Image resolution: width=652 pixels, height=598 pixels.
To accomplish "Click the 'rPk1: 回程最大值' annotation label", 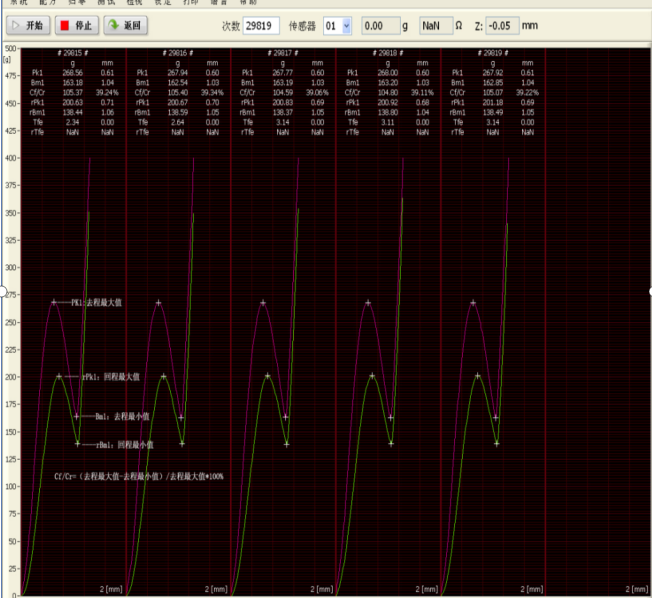I will pos(111,377).
